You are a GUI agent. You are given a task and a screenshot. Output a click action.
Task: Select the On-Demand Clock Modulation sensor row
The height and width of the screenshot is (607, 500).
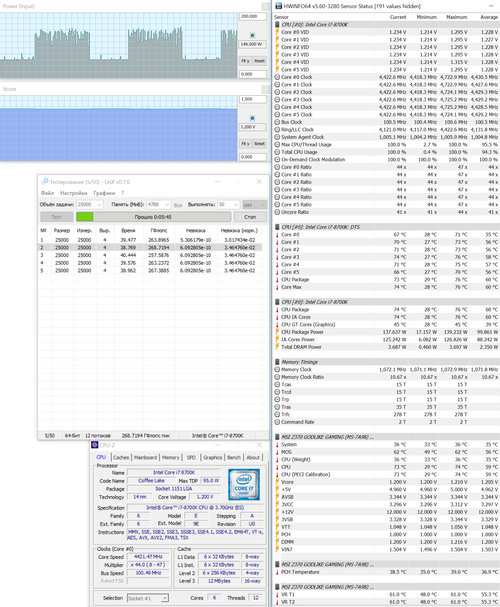click(x=386, y=159)
